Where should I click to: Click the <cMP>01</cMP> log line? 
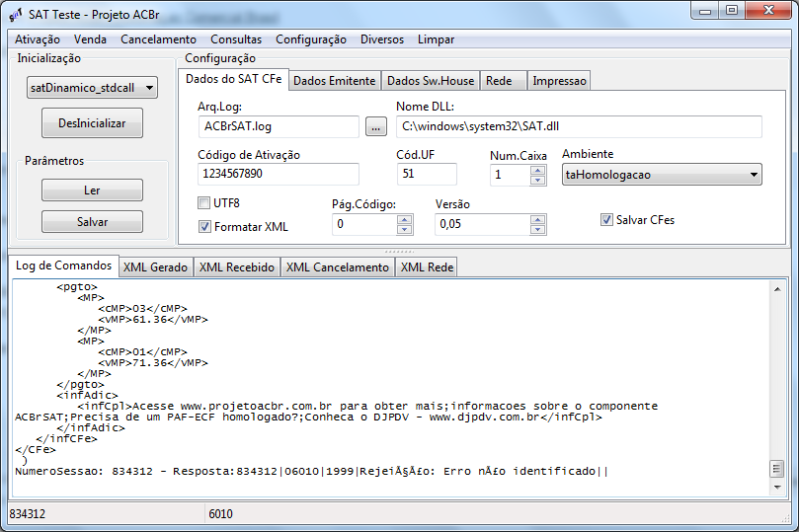(142, 351)
